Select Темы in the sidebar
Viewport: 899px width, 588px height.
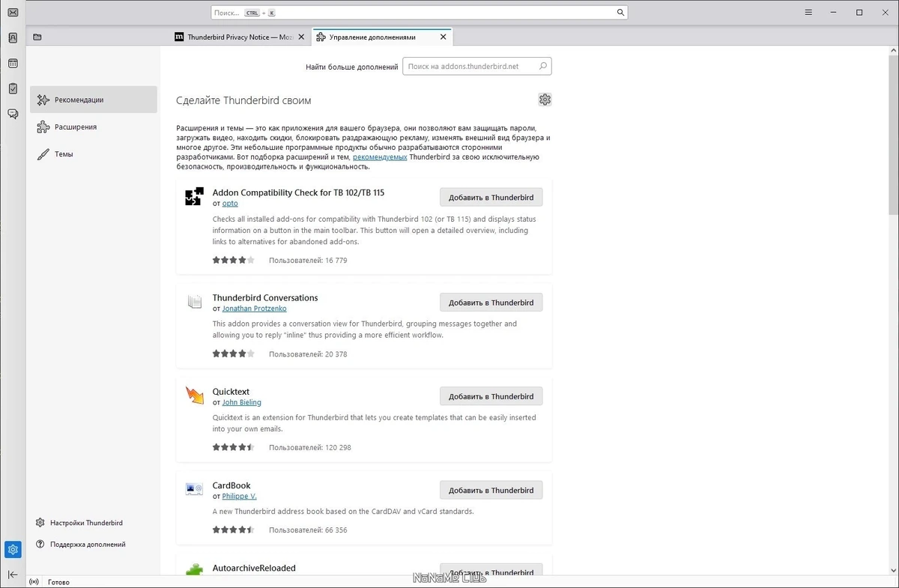coord(94,154)
